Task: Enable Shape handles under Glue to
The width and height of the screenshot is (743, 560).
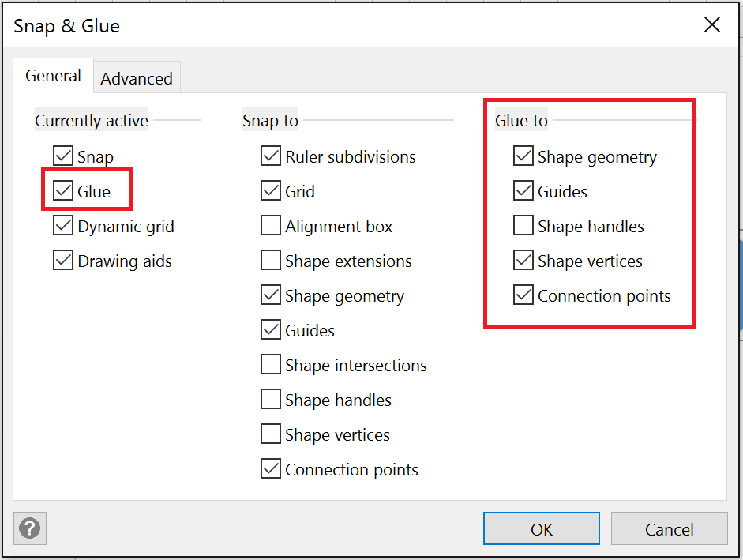Action: point(523,226)
